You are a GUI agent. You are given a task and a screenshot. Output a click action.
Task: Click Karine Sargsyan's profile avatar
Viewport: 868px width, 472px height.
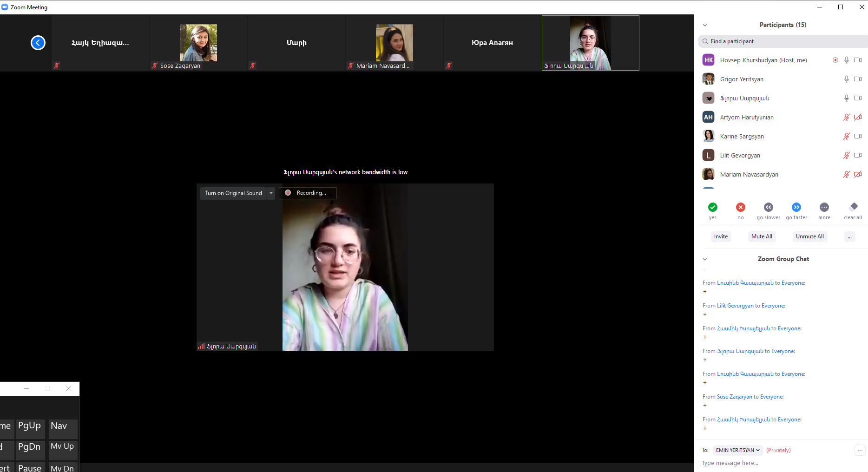tap(709, 136)
